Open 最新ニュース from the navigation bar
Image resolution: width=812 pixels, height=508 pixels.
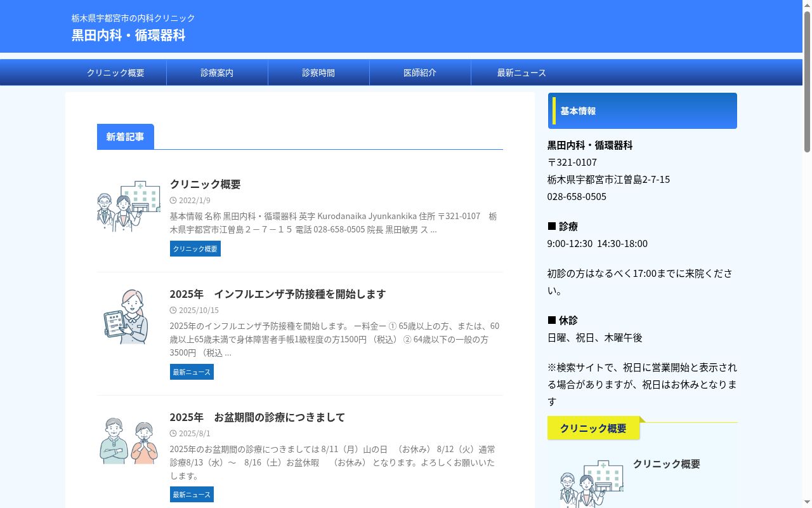click(x=521, y=72)
